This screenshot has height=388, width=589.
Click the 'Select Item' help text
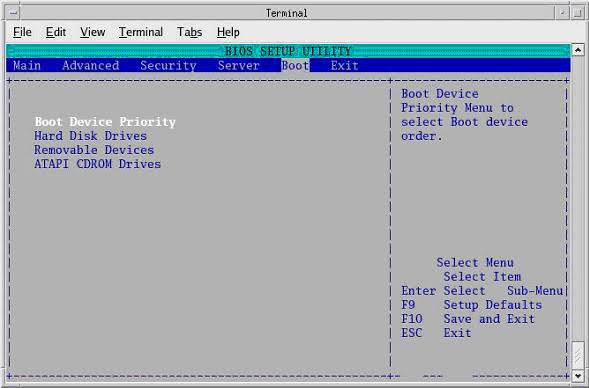[482, 277]
